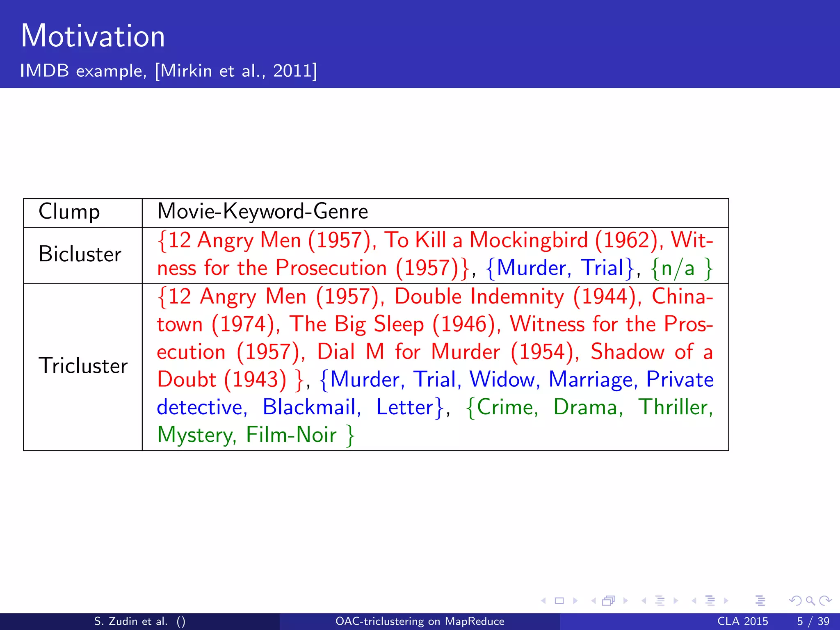Click the 5 / 39 page counter
This screenshot has height=630, width=840.
click(813, 621)
